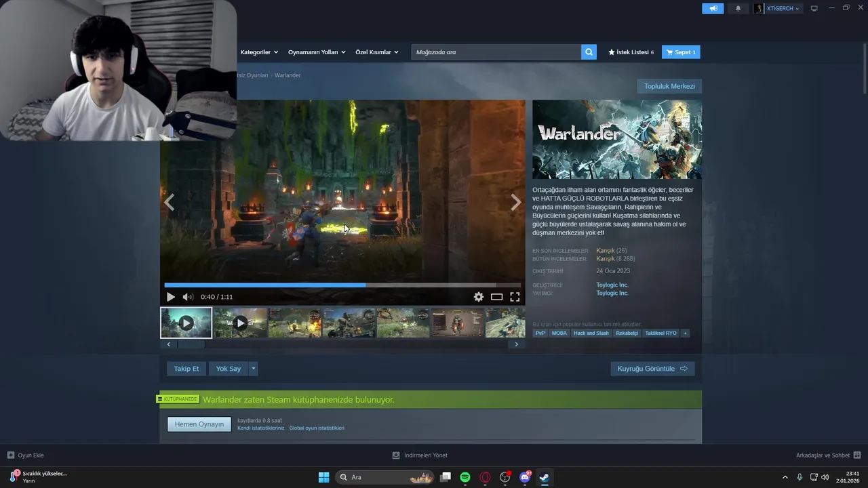Mute the trailer volume speaker icon

(x=188, y=297)
